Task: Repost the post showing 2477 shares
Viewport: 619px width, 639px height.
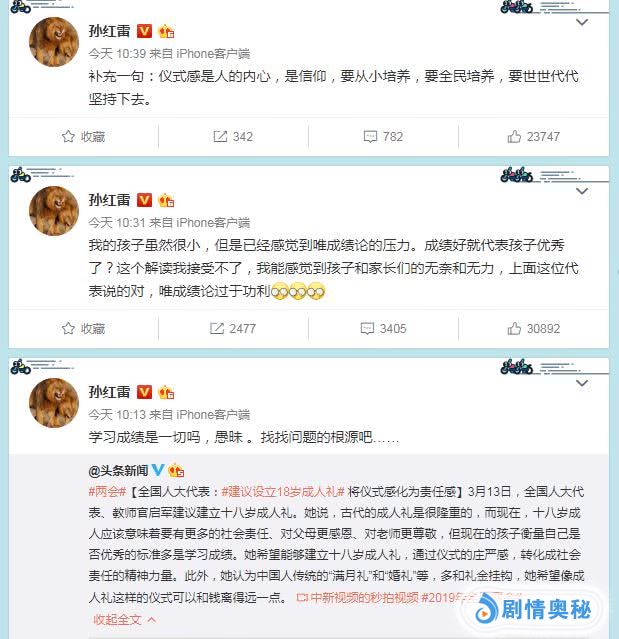Action: pyautogui.click(x=233, y=328)
